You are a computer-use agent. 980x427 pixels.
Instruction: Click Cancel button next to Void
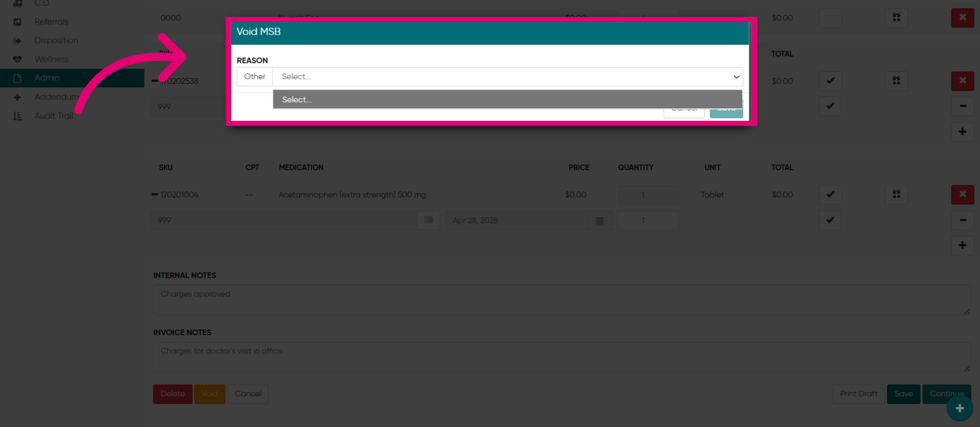[x=248, y=394]
